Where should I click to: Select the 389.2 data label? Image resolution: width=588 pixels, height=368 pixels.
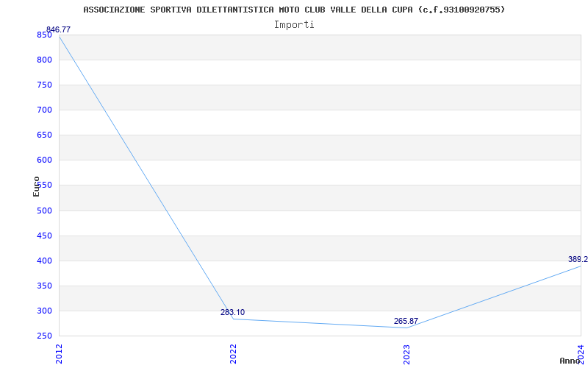coord(578,260)
